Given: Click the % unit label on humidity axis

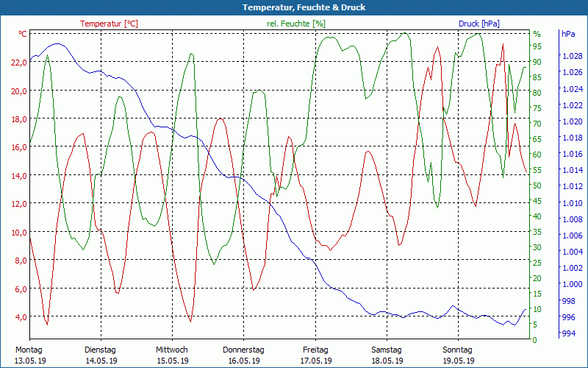Looking at the screenshot, I should (537, 34).
